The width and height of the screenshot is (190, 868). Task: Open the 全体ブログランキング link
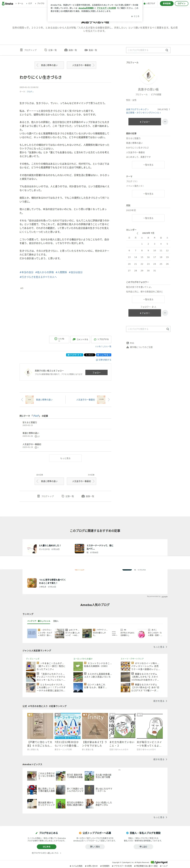coord(137,109)
